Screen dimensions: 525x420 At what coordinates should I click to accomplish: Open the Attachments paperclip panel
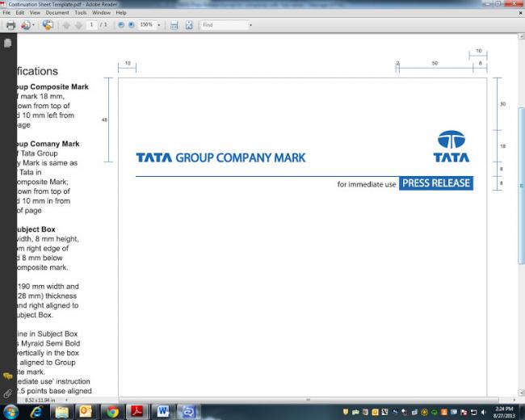pos(7,393)
